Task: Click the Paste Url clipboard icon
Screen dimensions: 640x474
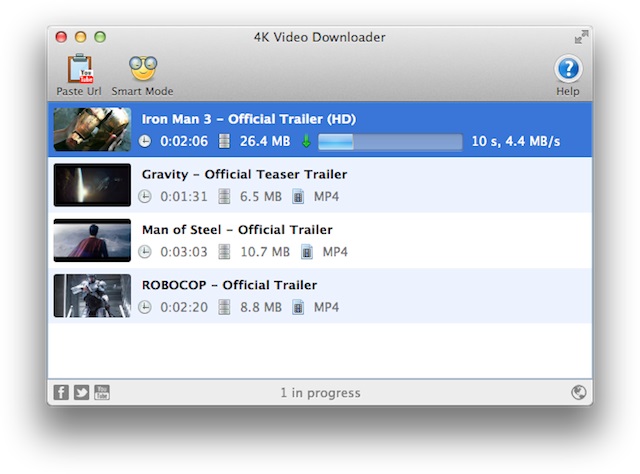Action: 80,68
